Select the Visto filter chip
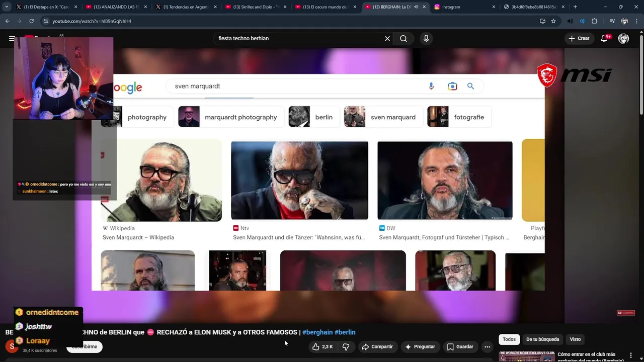This screenshot has width=644, height=362. coord(575,339)
